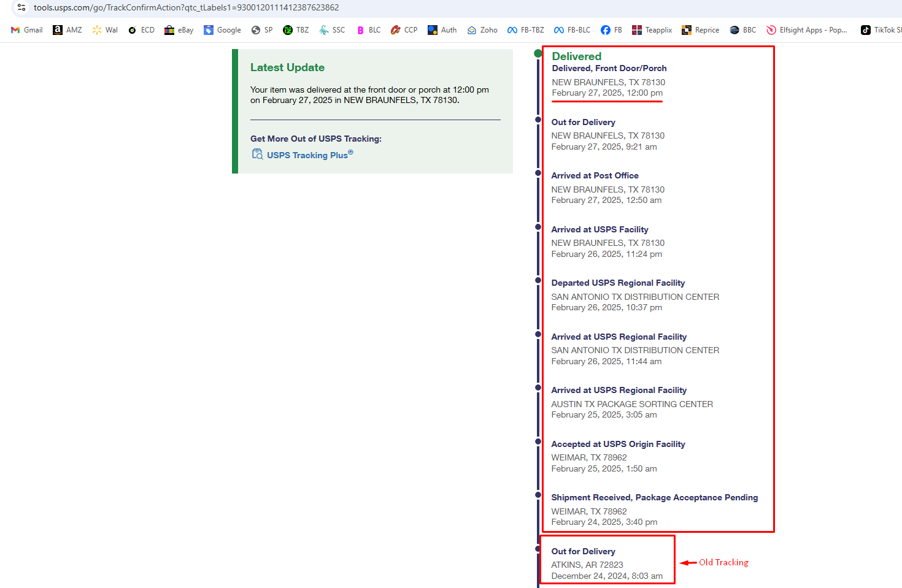
Task: Click 'February 25, 2025, 3:05 am' timestamp
Action: pyautogui.click(x=604, y=414)
